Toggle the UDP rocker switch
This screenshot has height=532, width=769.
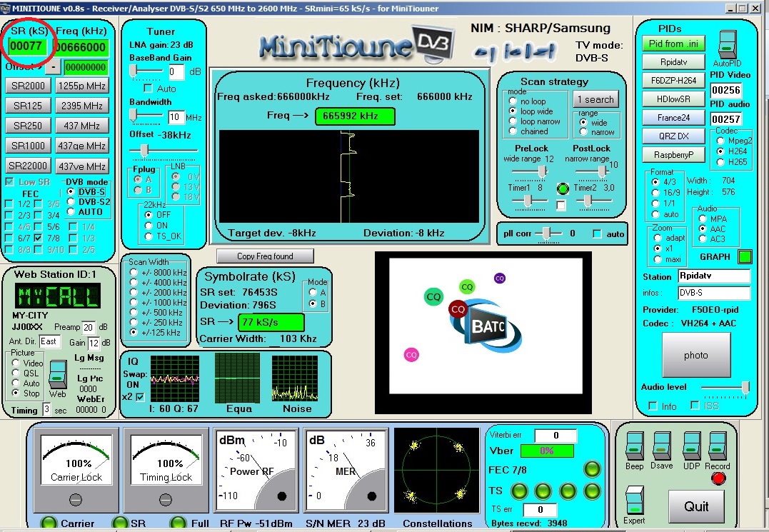click(x=691, y=446)
